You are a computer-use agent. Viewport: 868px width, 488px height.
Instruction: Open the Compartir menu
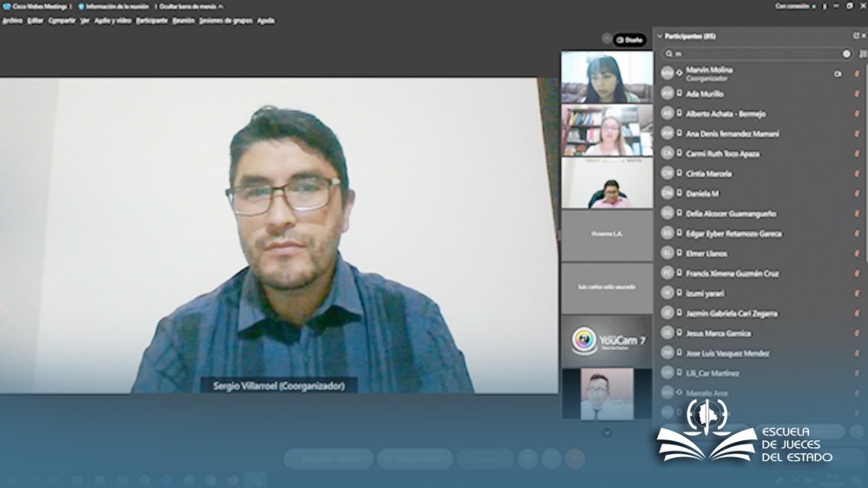pos(62,20)
